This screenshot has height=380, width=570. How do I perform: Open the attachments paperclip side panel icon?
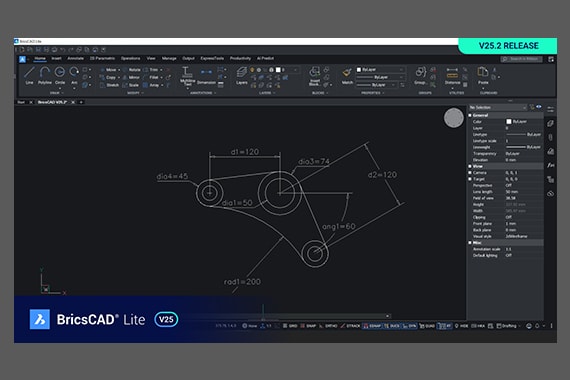click(x=551, y=137)
